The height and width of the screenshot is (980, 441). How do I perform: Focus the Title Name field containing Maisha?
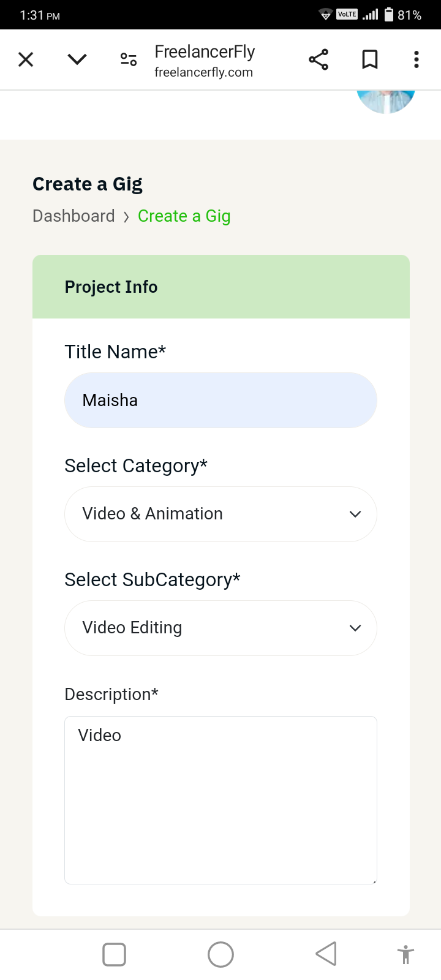[x=221, y=401]
